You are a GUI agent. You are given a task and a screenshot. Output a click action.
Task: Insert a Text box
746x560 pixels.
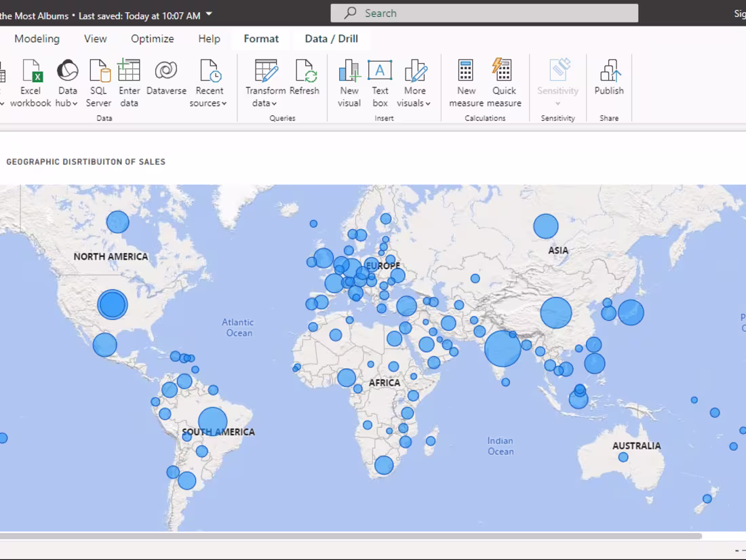coord(380,83)
